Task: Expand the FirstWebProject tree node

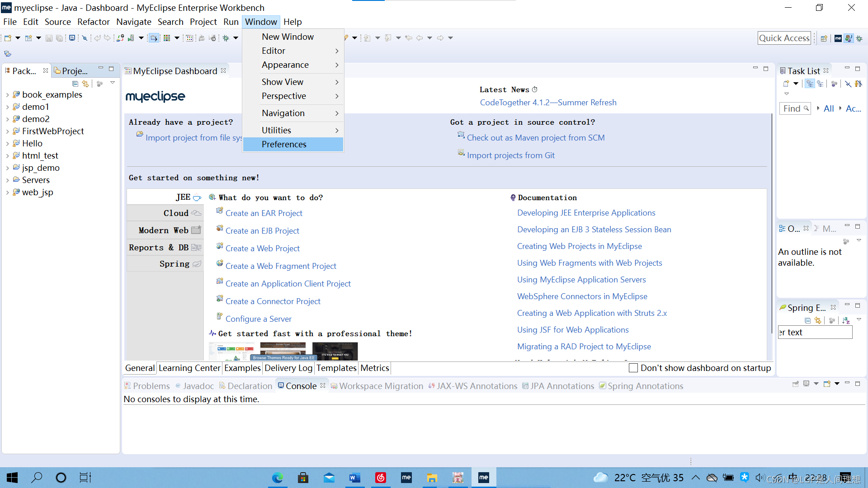Action: point(7,131)
